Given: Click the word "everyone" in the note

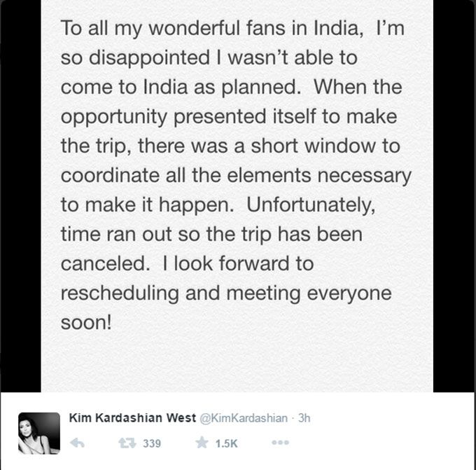Looking at the screenshot, I should [x=349, y=294].
